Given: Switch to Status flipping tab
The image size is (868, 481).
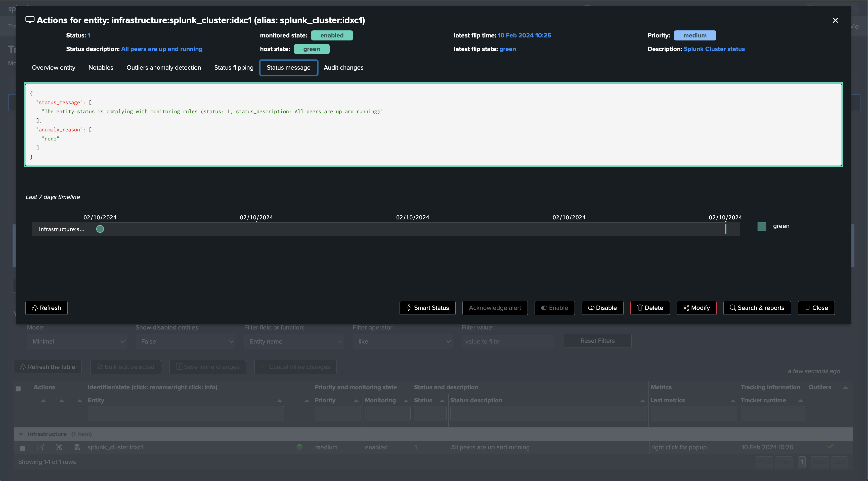Looking at the screenshot, I should tap(234, 68).
